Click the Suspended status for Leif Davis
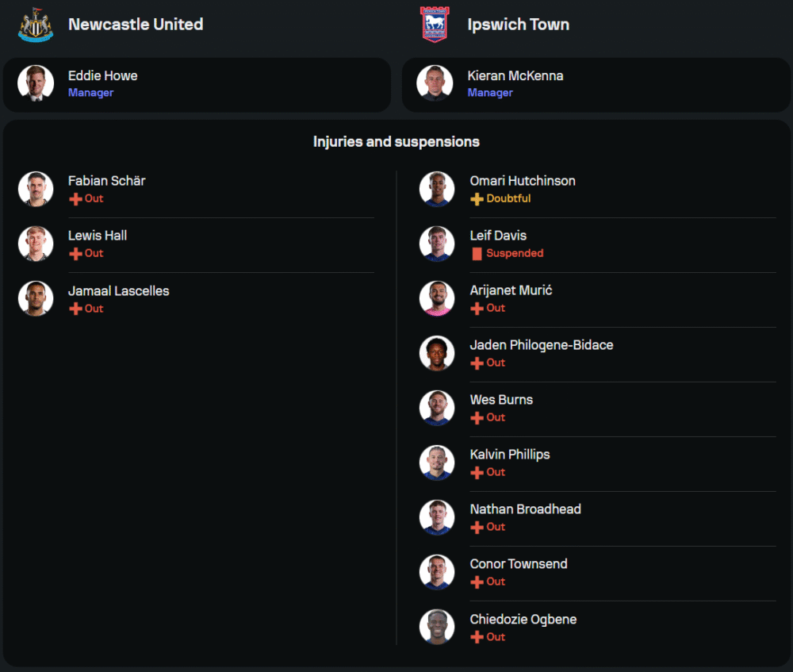The height and width of the screenshot is (672, 793). tap(515, 254)
